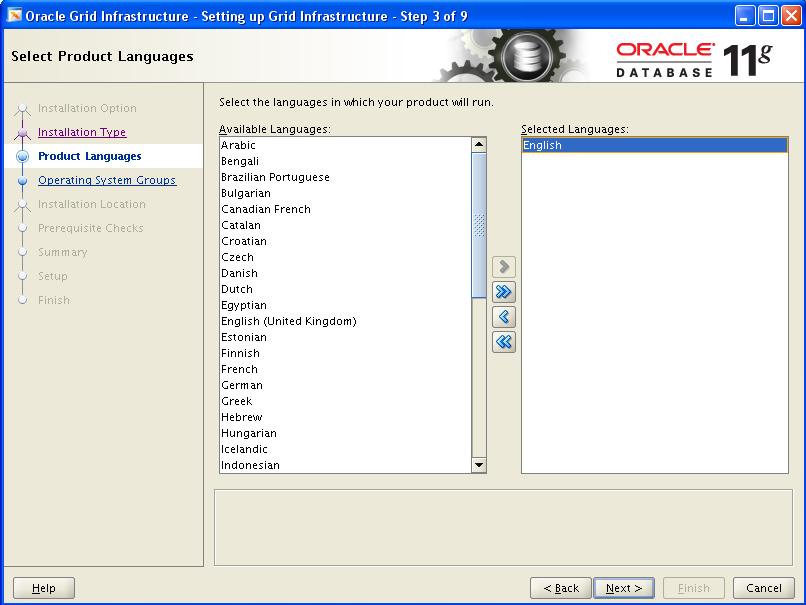The width and height of the screenshot is (806, 605).
Task: Select Brazilian Portuguese in Available Languages
Action: [x=275, y=177]
